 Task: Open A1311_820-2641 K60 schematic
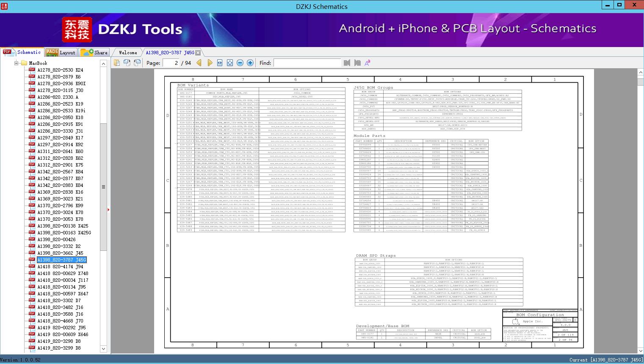[60, 151]
